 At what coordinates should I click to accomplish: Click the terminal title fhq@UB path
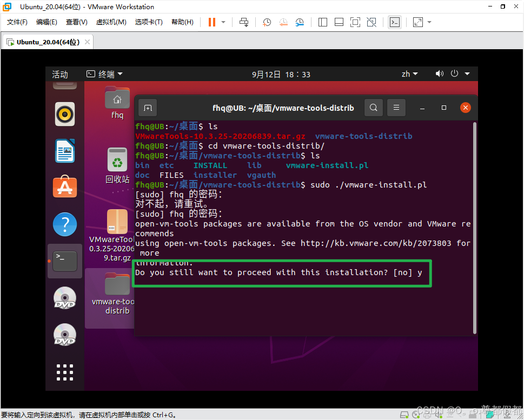[x=283, y=108]
